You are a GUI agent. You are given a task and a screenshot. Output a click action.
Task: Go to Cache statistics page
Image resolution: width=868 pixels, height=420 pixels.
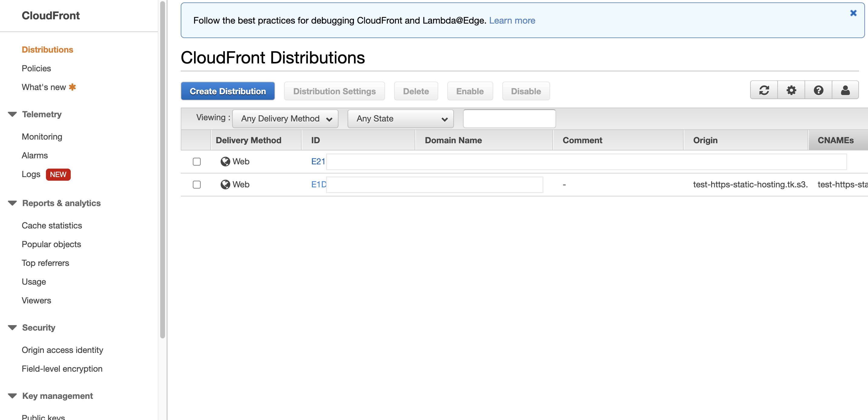tap(52, 225)
